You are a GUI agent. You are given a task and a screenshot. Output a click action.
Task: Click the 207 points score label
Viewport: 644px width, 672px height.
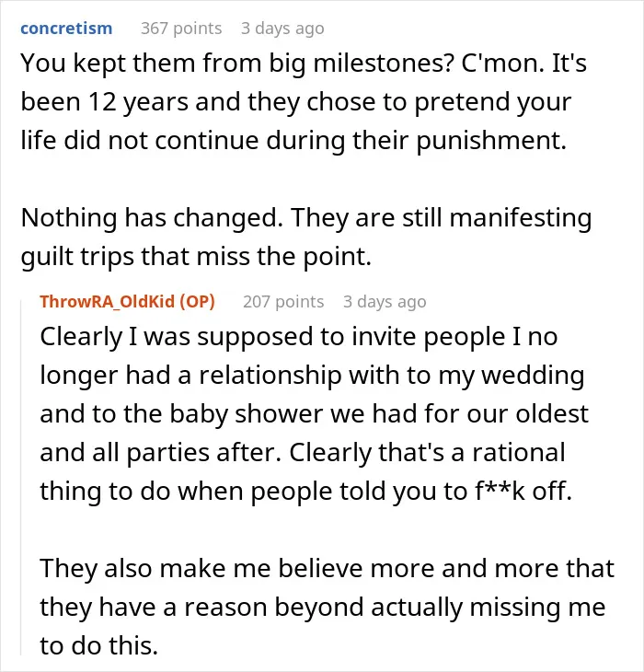283,301
